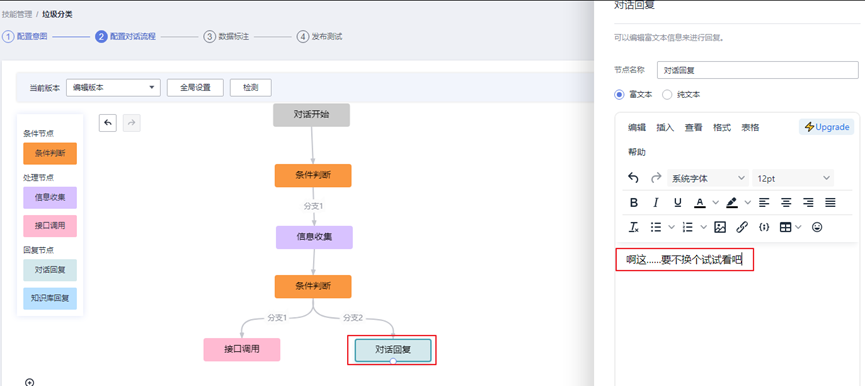
Task: Insert a bulleted list
Action: pyautogui.click(x=655, y=227)
